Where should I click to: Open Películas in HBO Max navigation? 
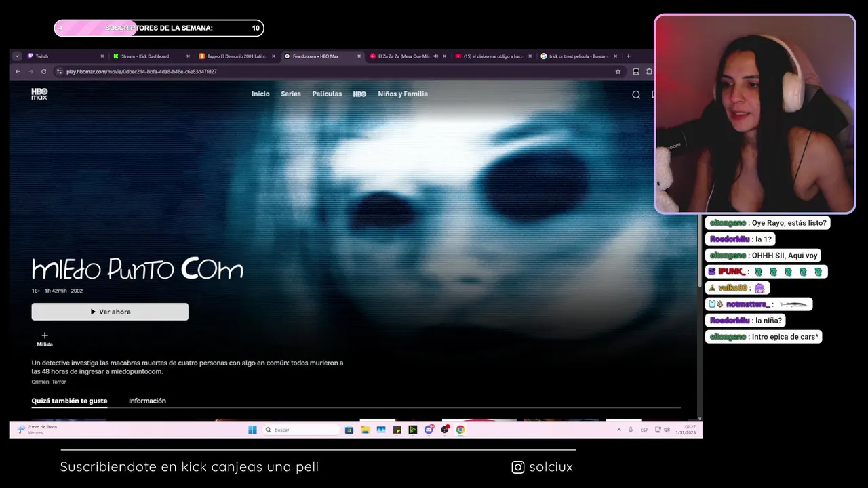[x=327, y=94]
